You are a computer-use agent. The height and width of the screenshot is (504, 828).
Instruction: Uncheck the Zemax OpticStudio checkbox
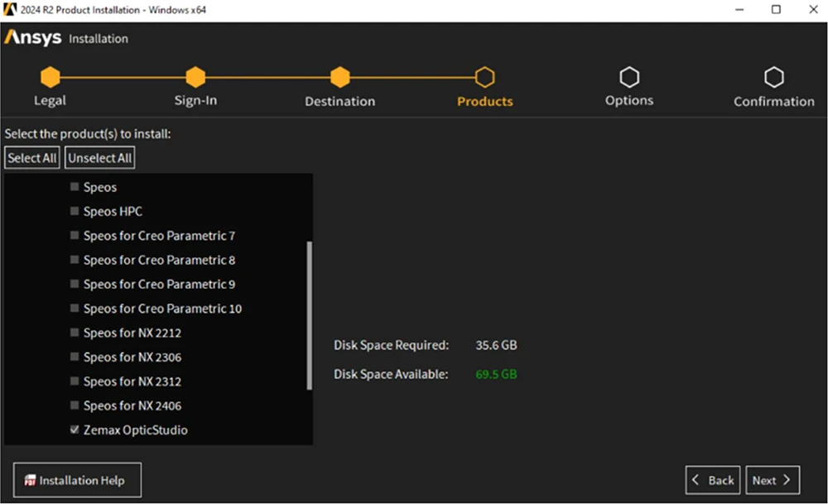click(x=75, y=430)
